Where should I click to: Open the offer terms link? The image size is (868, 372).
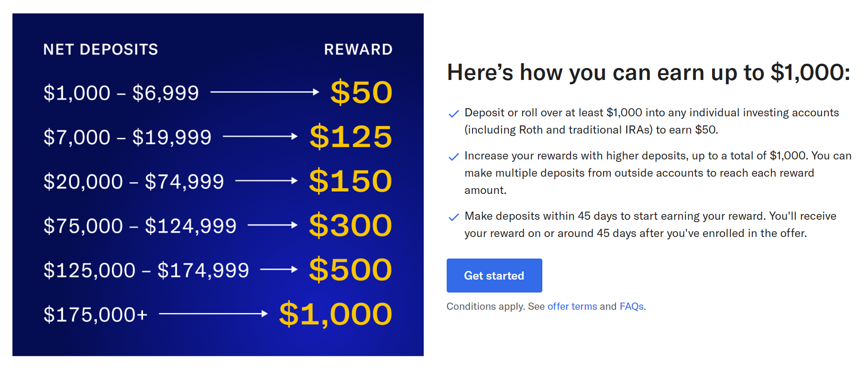tap(572, 306)
